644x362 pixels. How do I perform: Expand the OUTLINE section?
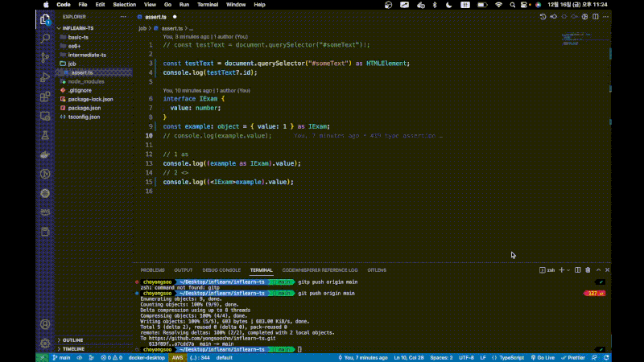(72, 340)
